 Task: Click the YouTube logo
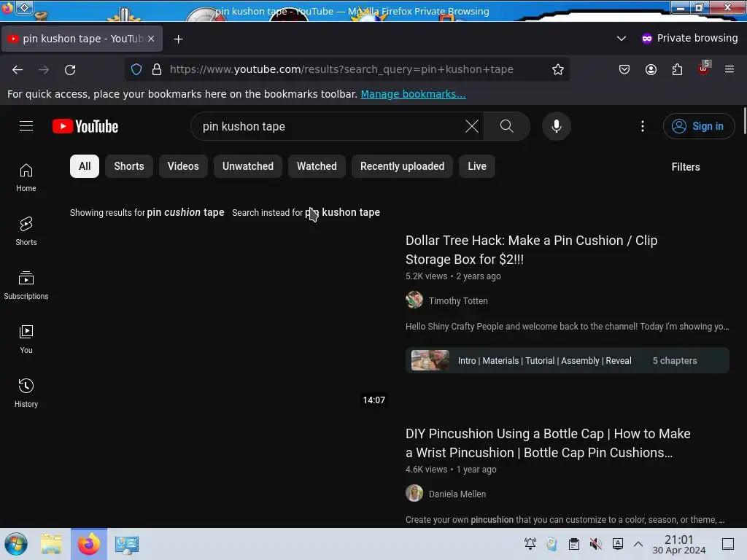(x=85, y=126)
